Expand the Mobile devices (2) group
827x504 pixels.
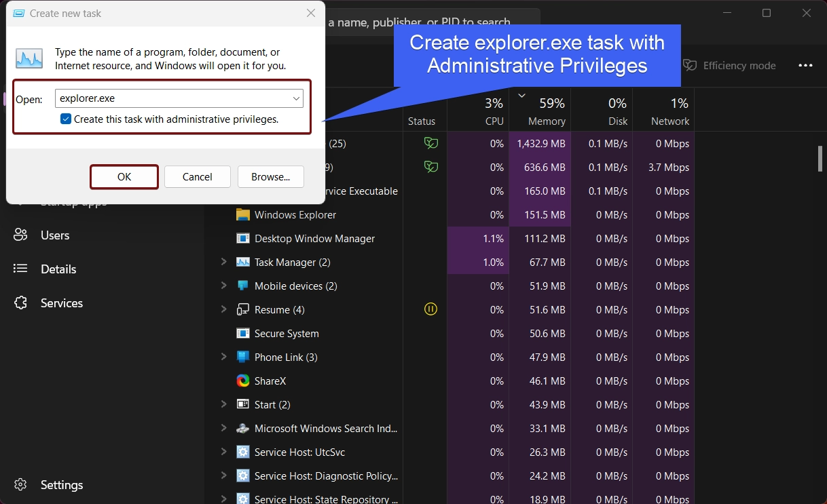coord(223,286)
